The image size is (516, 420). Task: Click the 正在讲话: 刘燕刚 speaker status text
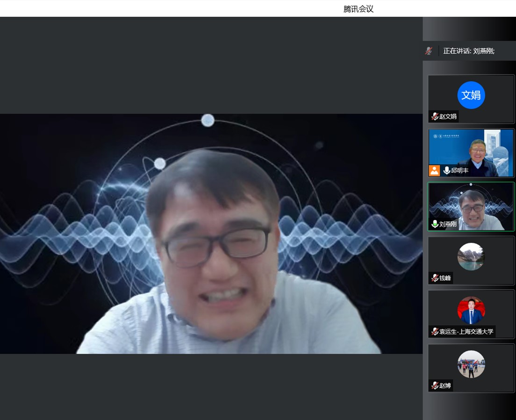tap(469, 51)
